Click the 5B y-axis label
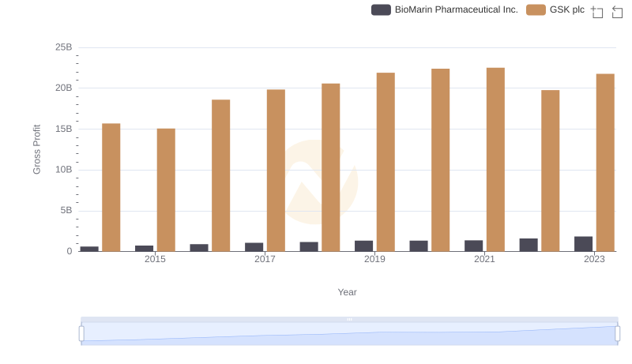 point(66,210)
